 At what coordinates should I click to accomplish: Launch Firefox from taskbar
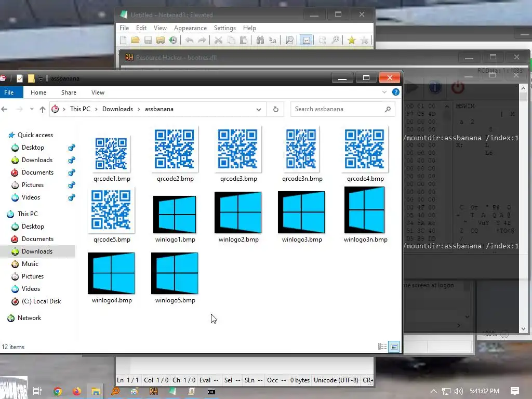point(77,391)
